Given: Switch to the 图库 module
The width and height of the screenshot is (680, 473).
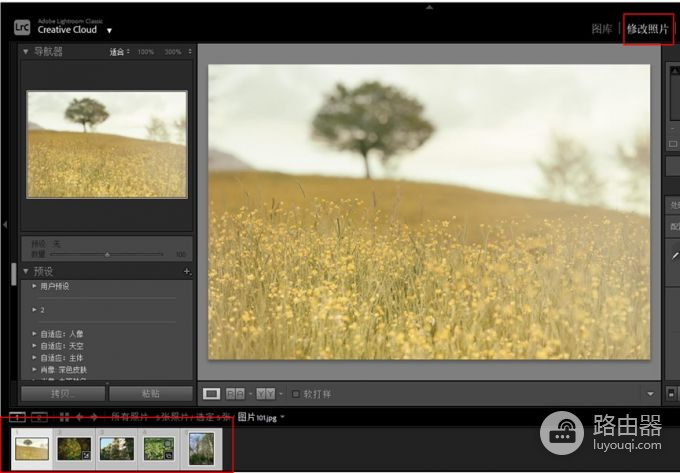Looking at the screenshot, I should pos(602,29).
